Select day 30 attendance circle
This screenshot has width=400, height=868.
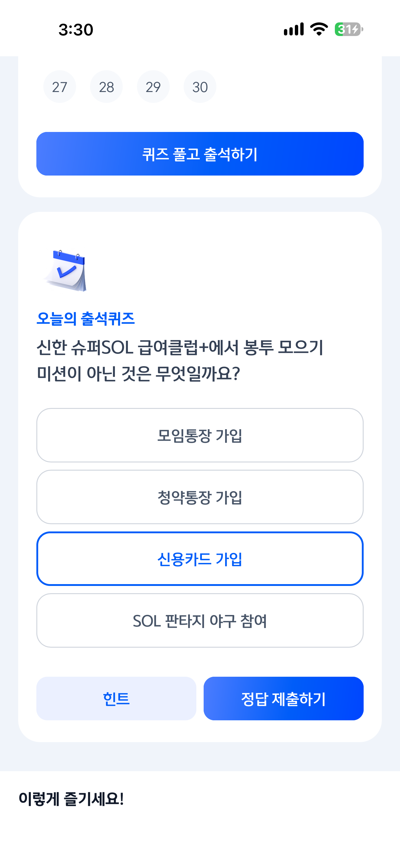coord(200,87)
